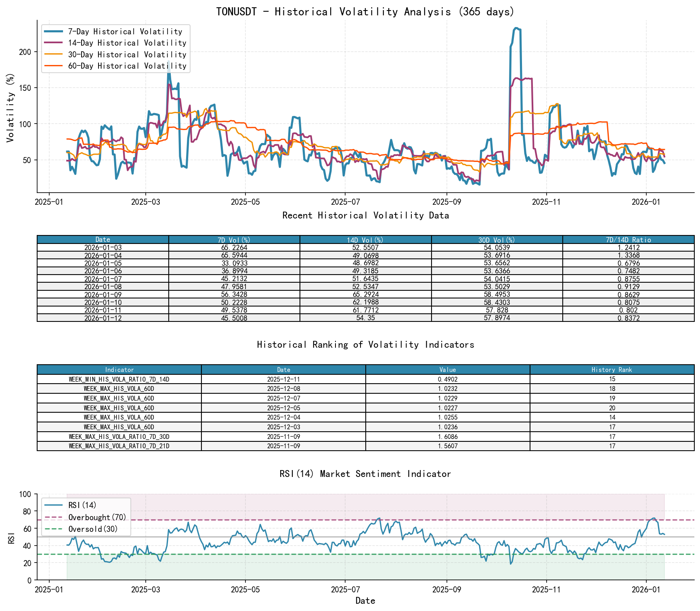Select the Overbought(70) dashed legend marker
Image resolution: width=700 pixels, height=611 pixels.
click(x=54, y=517)
